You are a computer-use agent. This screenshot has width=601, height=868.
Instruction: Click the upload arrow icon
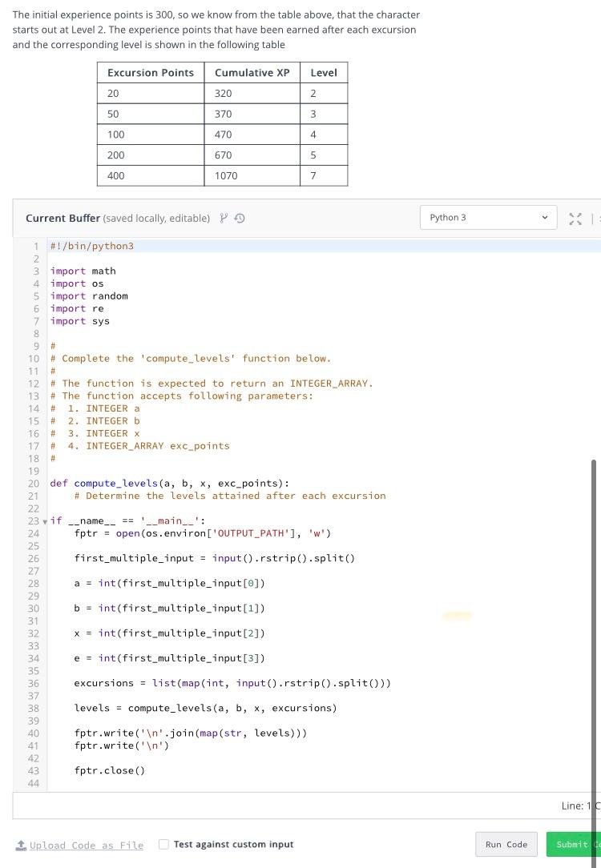point(21,845)
